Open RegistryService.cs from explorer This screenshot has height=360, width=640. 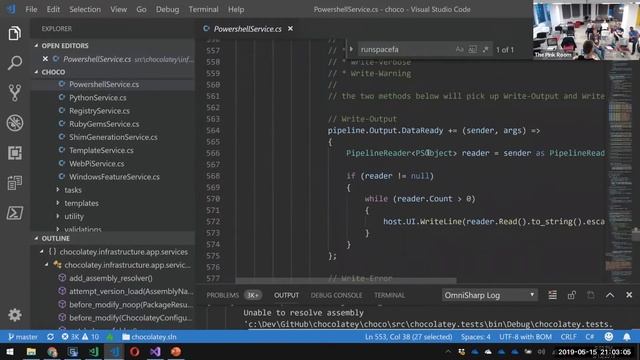click(x=99, y=111)
